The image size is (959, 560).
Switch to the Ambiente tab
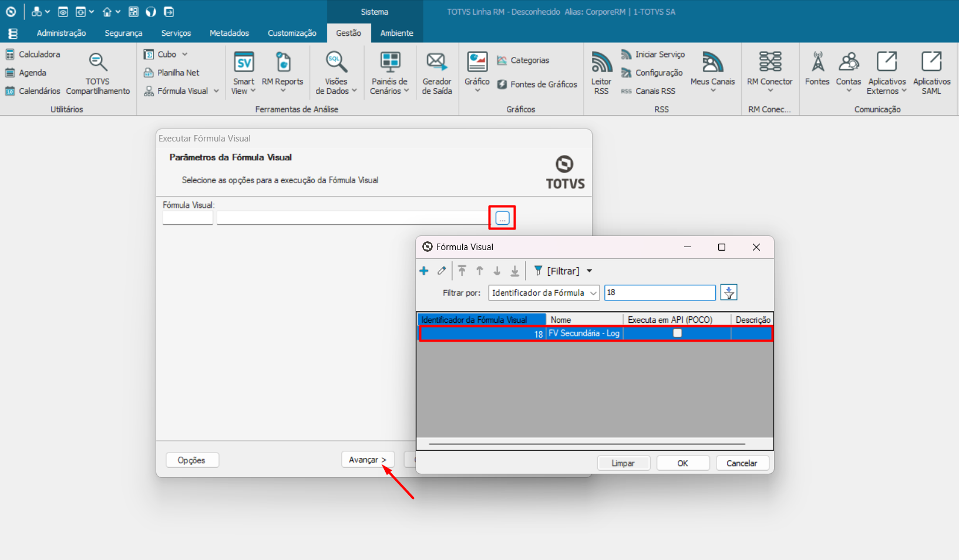point(396,33)
